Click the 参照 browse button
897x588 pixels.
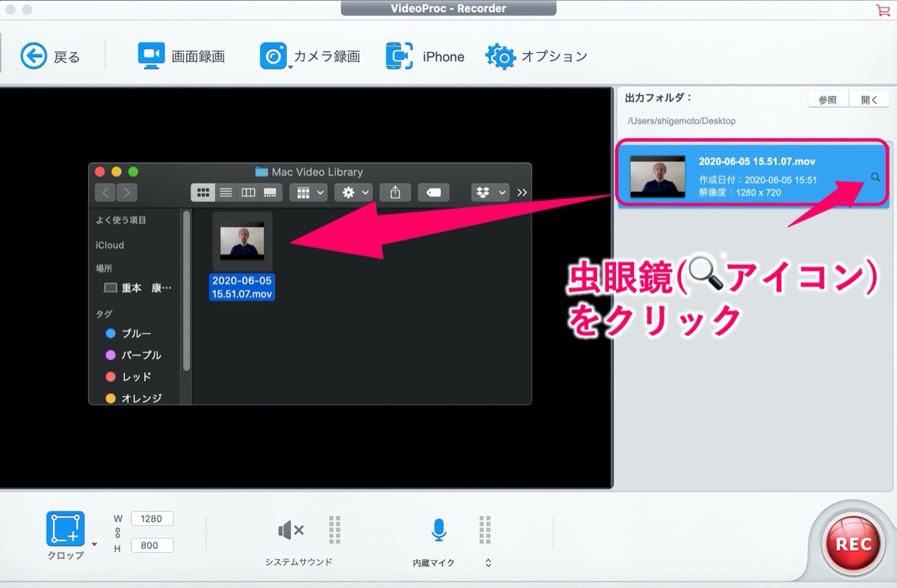coord(827,99)
